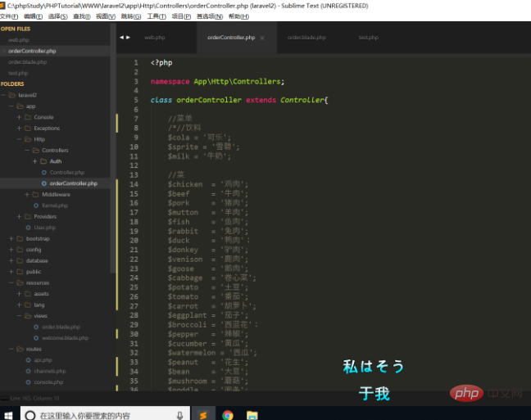Select web.php in Open Files

tap(19, 40)
